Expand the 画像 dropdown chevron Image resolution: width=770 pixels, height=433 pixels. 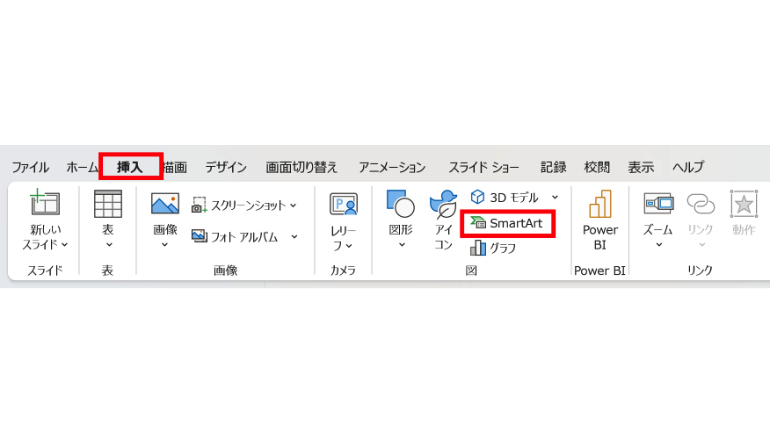tap(165, 244)
